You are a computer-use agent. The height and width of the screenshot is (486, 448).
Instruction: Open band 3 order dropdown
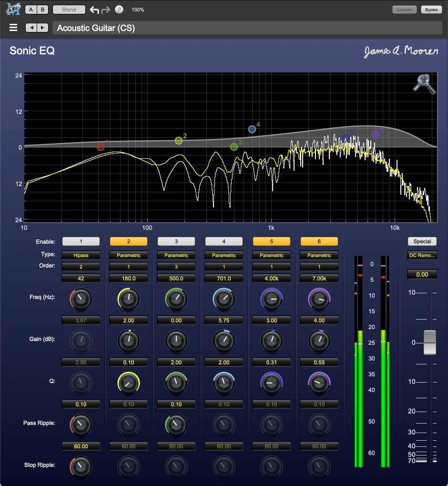[x=176, y=266]
